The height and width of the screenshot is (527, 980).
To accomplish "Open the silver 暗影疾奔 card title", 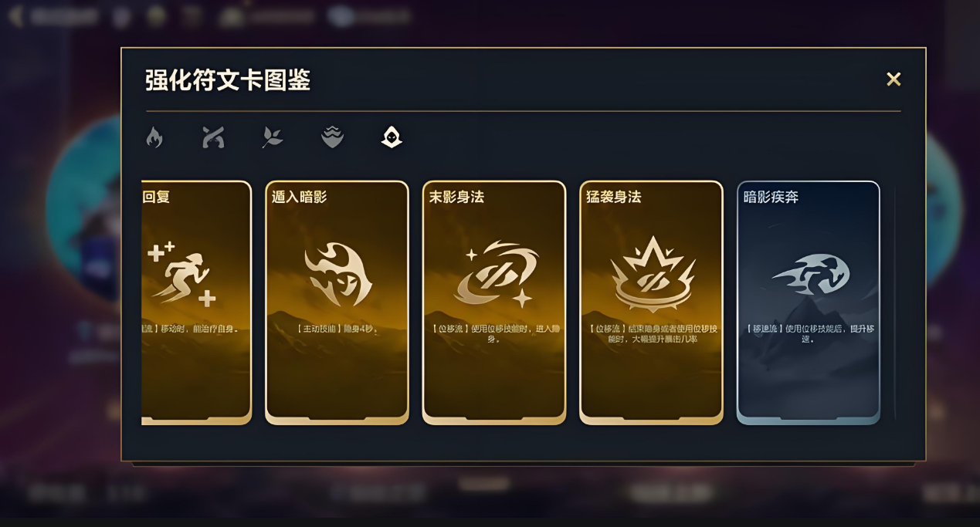I will pos(771,197).
